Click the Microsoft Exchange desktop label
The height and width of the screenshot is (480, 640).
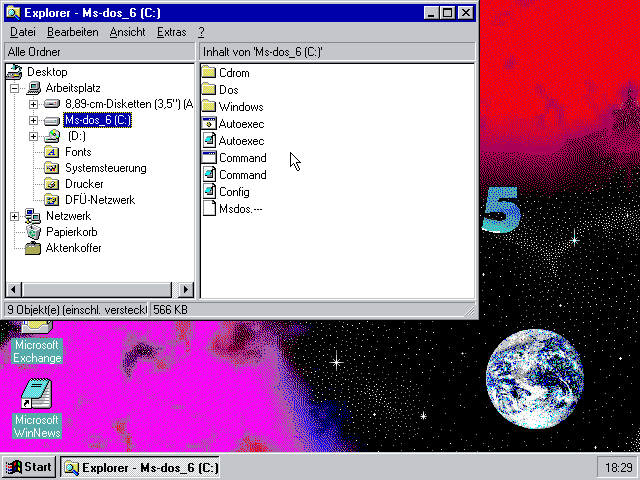[x=37, y=351]
